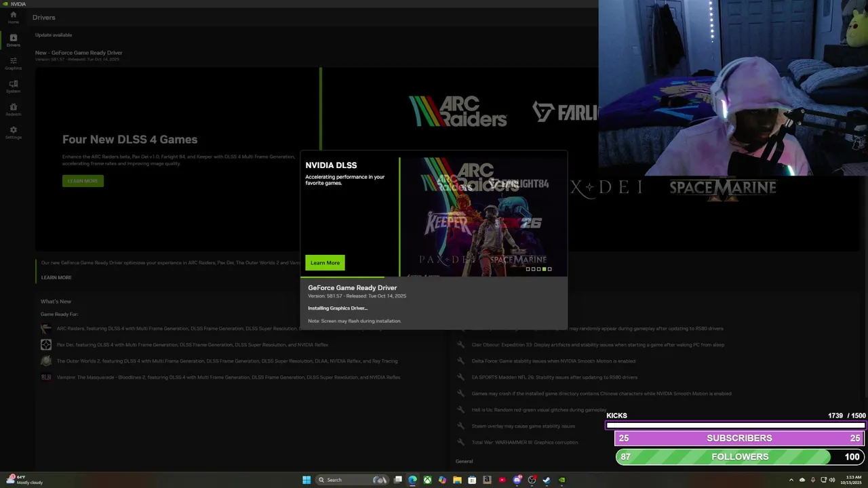
Task: Click the Pax Dei logo in banner
Action: 606,187
